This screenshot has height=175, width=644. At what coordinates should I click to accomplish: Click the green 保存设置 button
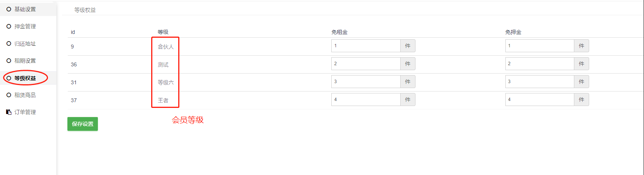click(x=83, y=124)
